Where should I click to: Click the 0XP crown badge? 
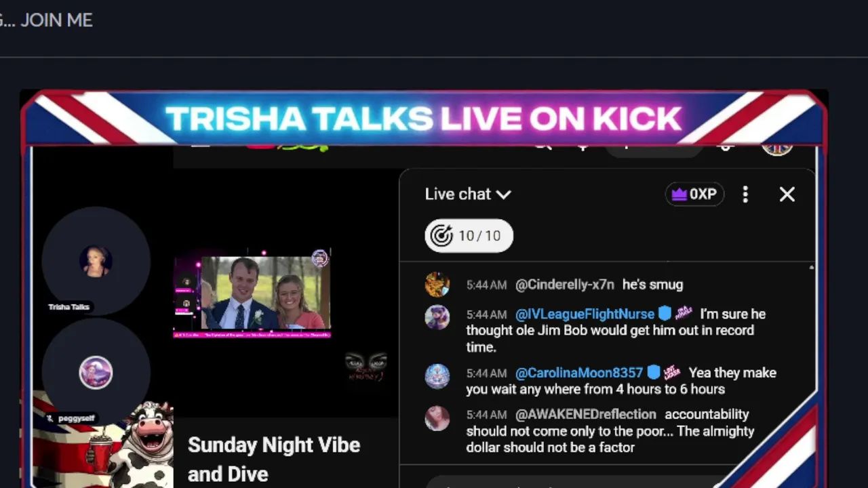tap(694, 195)
